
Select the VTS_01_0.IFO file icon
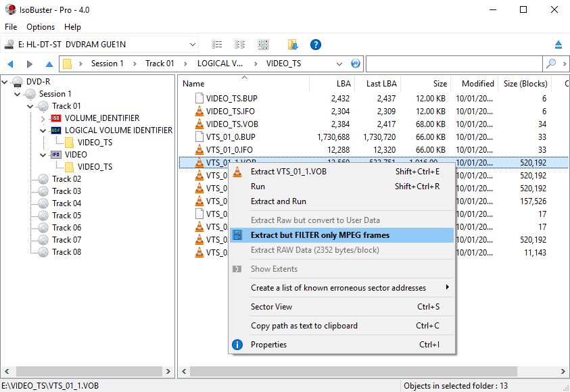tap(199, 149)
